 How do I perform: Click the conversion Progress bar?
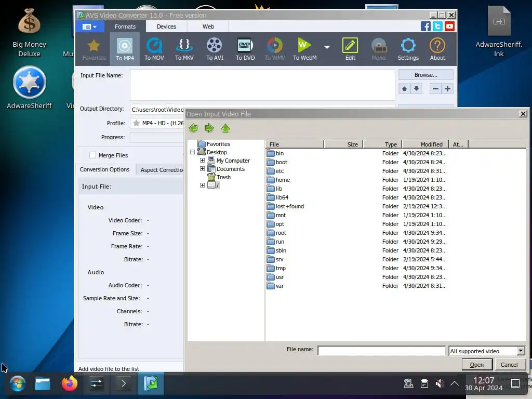click(157, 137)
